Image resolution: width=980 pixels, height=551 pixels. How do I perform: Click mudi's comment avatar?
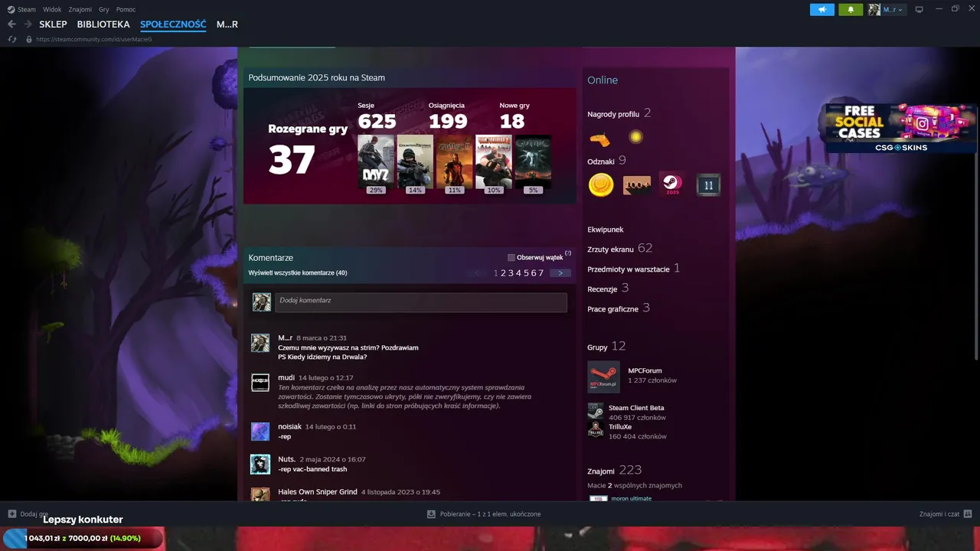coord(260,383)
